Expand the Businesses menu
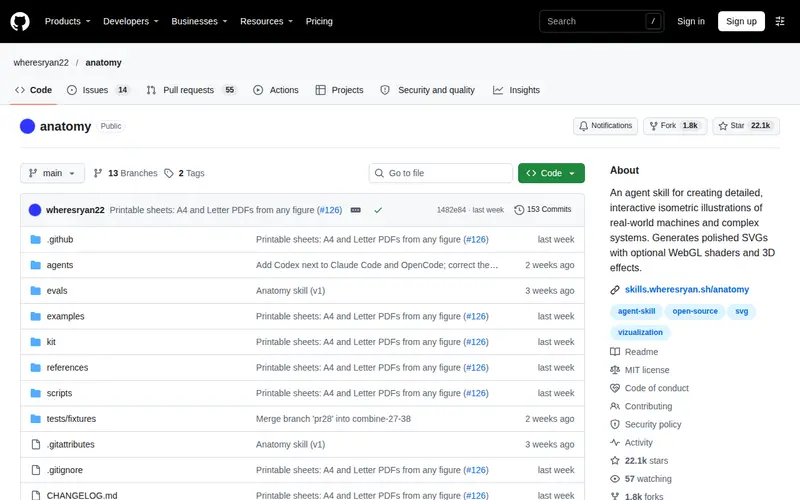The height and width of the screenshot is (500, 800). coord(199,21)
